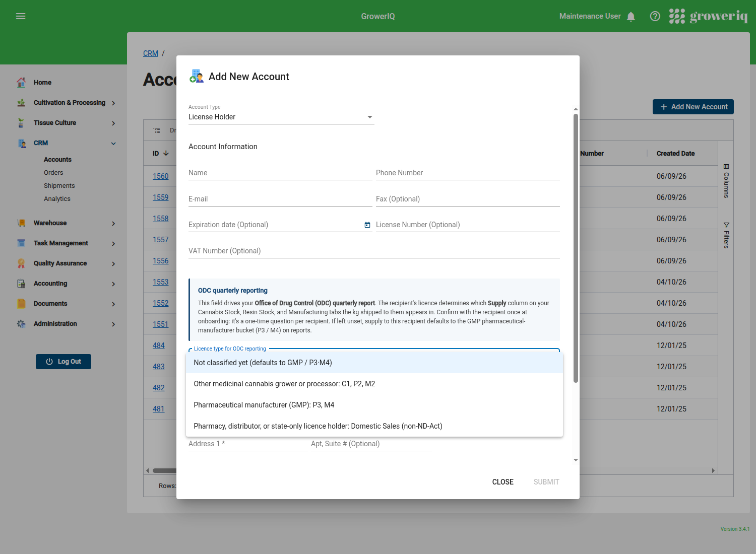This screenshot has height=554, width=756.
Task: Open Accounts submenu item
Action: (57, 160)
